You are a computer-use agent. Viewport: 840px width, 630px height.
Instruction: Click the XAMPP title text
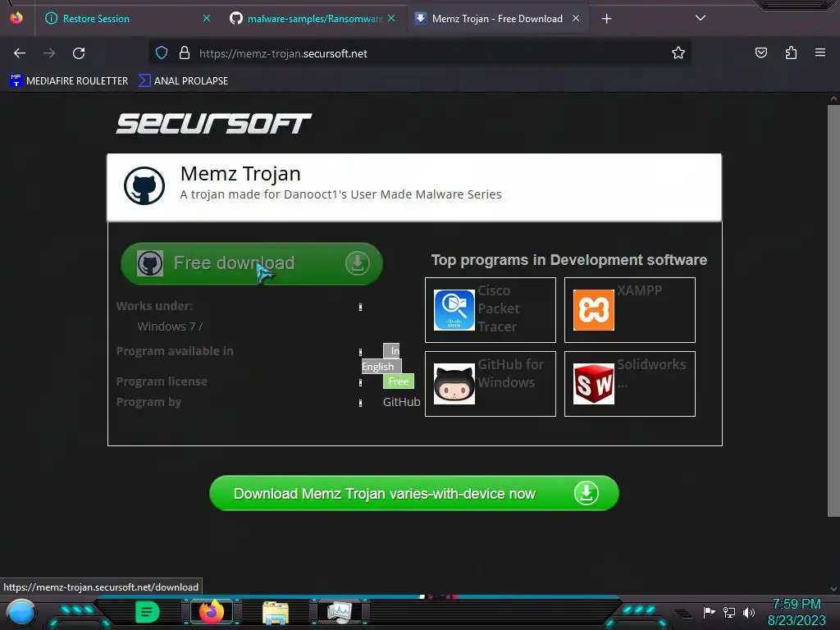tap(640, 290)
